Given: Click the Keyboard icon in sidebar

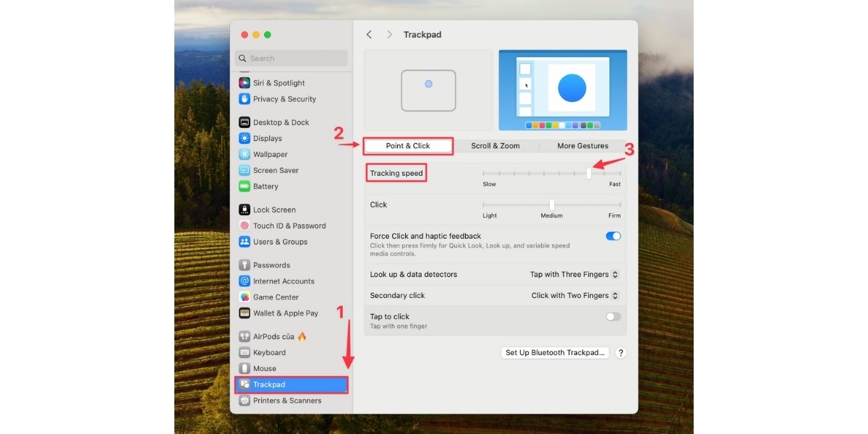Looking at the screenshot, I should coord(244,352).
